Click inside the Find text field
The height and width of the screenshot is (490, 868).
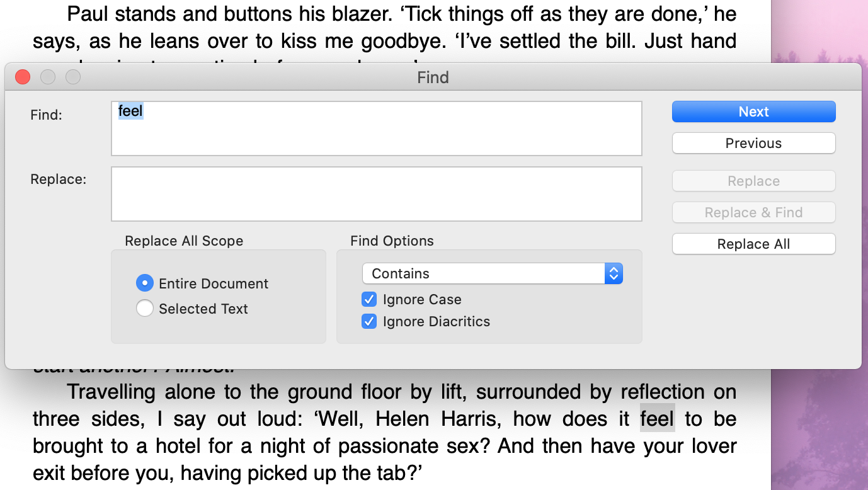click(x=377, y=128)
